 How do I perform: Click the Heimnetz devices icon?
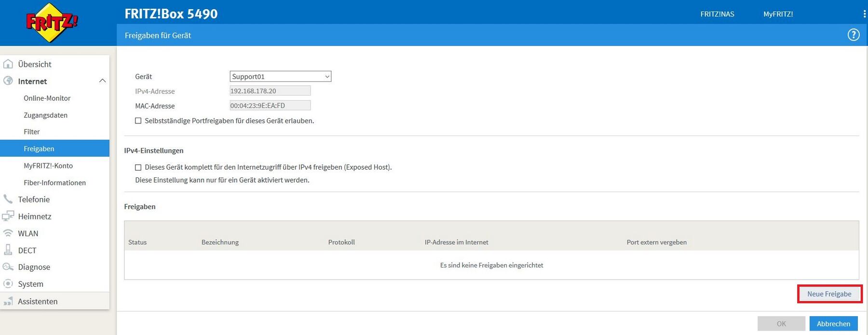(8, 216)
